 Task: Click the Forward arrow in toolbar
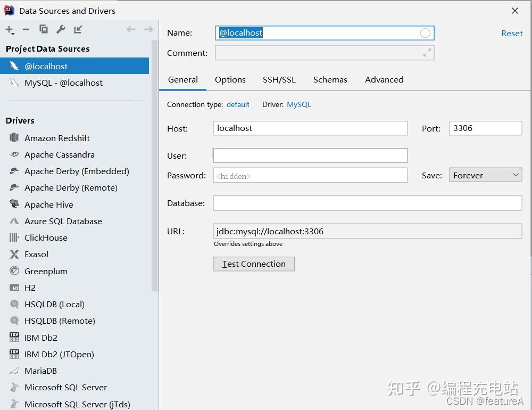[x=148, y=30]
